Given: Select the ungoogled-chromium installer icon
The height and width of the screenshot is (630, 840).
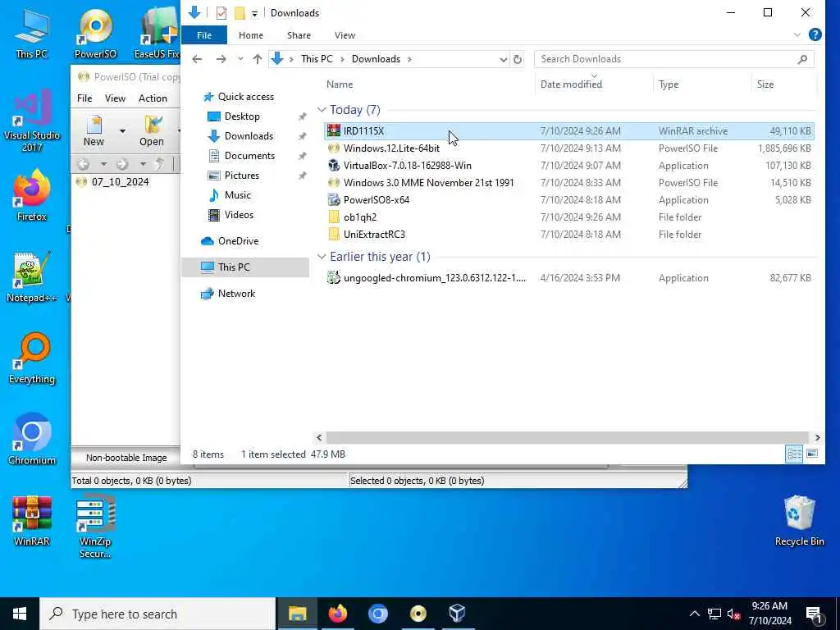Looking at the screenshot, I should [334, 277].
